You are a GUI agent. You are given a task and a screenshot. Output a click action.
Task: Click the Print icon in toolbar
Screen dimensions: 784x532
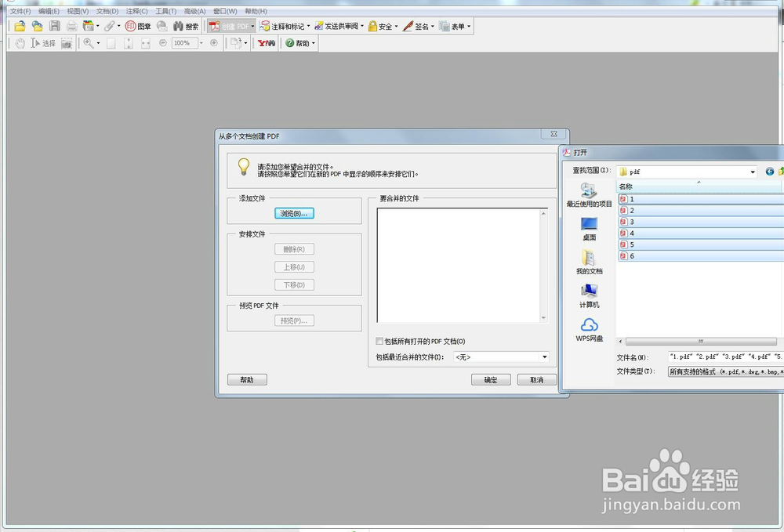pyautogui.click(x=72, y=27)
